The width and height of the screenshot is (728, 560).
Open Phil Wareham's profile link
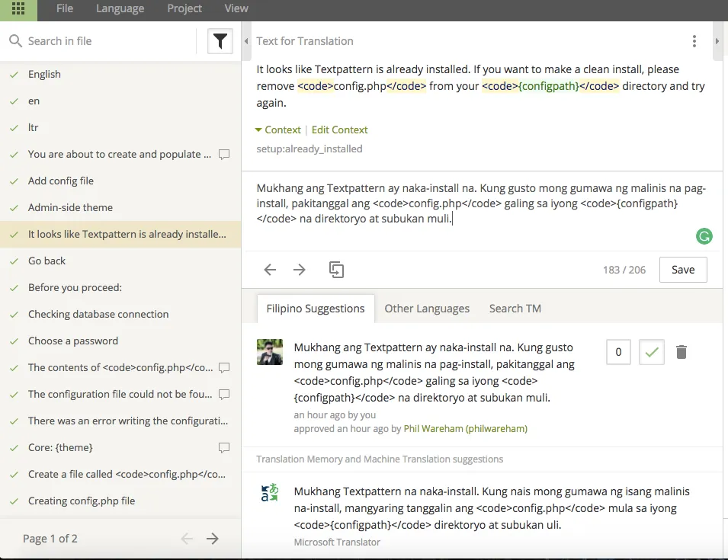(465, 429)
